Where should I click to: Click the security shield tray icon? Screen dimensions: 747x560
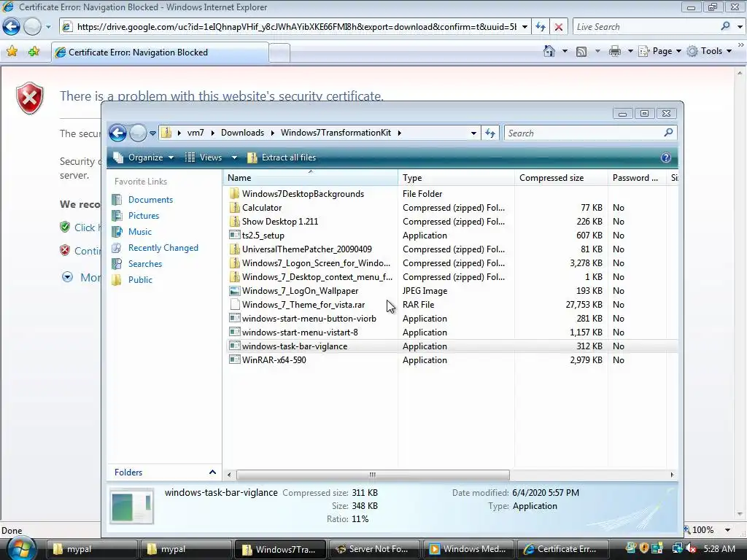pyautogui.click(x=644, y=548)
